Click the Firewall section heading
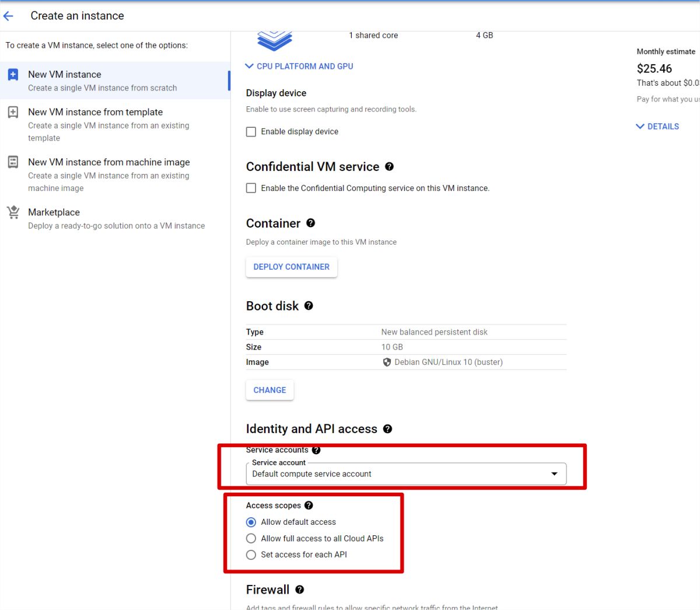Viewport: 700px width, 610px height. (268, 590)
